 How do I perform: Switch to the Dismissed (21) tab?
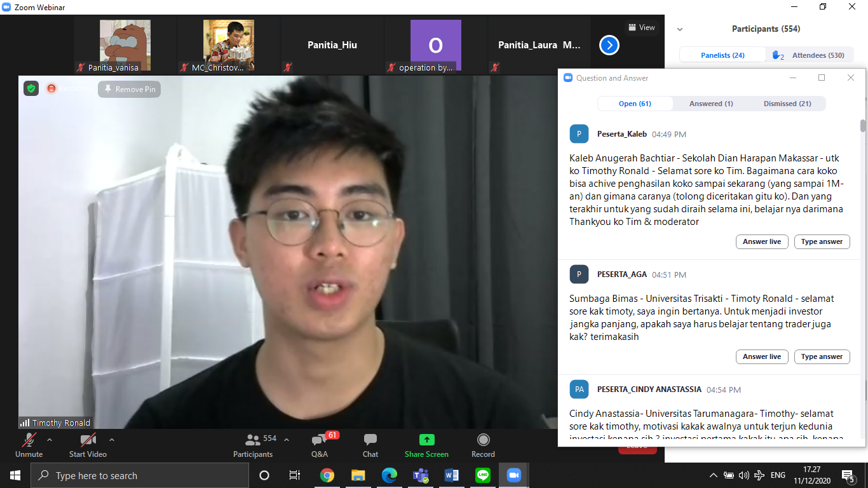click(787, 104)
